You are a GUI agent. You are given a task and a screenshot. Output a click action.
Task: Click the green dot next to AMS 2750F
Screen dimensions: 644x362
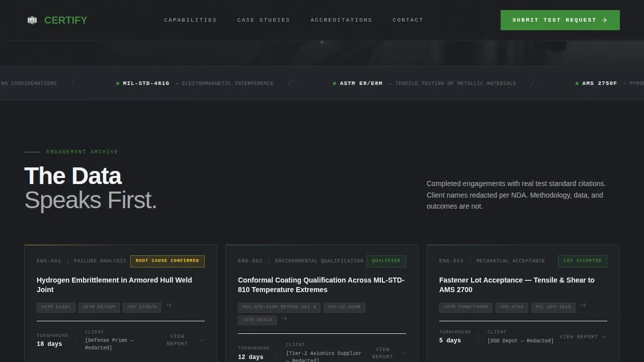(577, 83)
